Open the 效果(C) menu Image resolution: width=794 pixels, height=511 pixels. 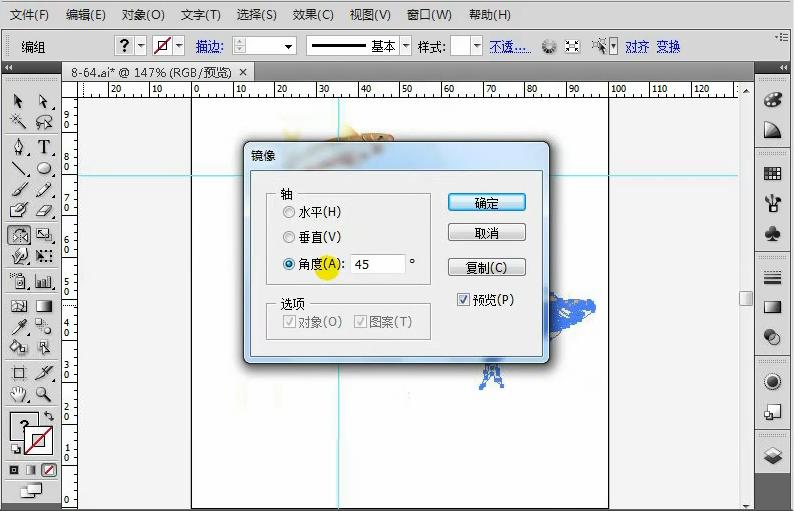pyautogui.click(x=313, y=15)
